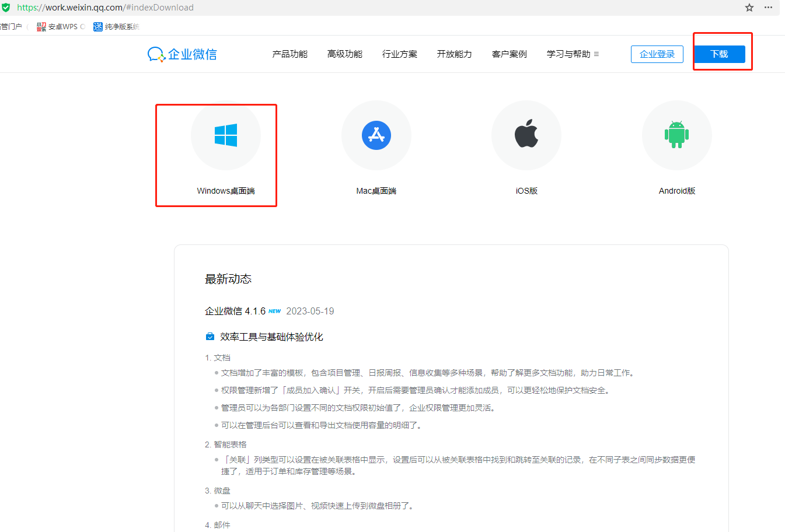
Task: Click the 企业微信 logo in header
Action: coord(182,54)
